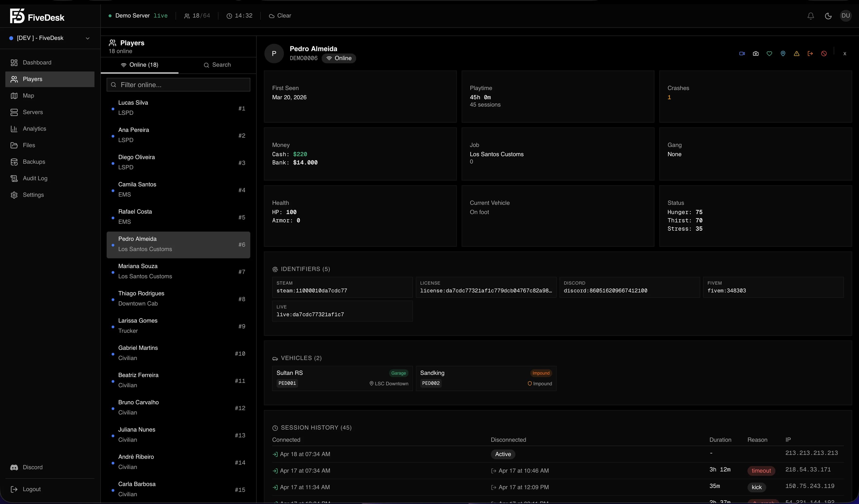Viewport: 859px width, 504px height.
Task: Click the Playtime 45h 0m card
Action: pos(558,97)
